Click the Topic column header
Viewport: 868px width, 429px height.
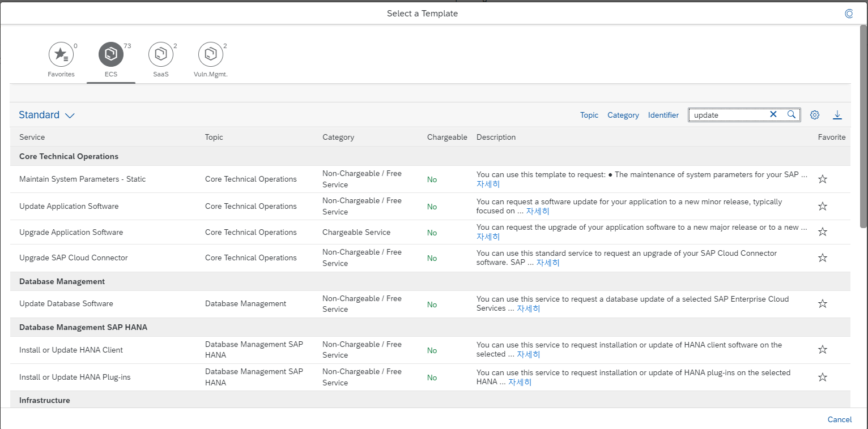click(x=214, y=137)
